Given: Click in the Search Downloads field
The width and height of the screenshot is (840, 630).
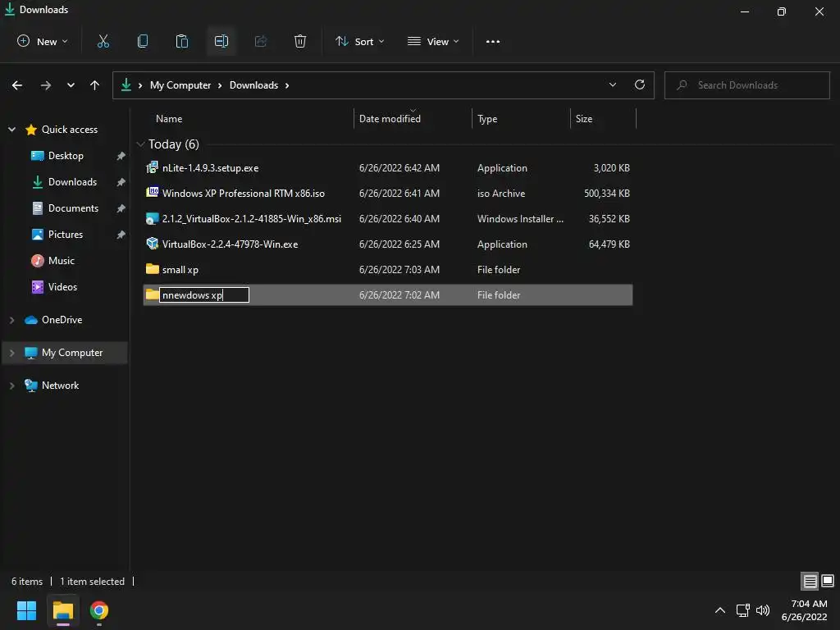Looking at the screenshot, I should point(746,85).
